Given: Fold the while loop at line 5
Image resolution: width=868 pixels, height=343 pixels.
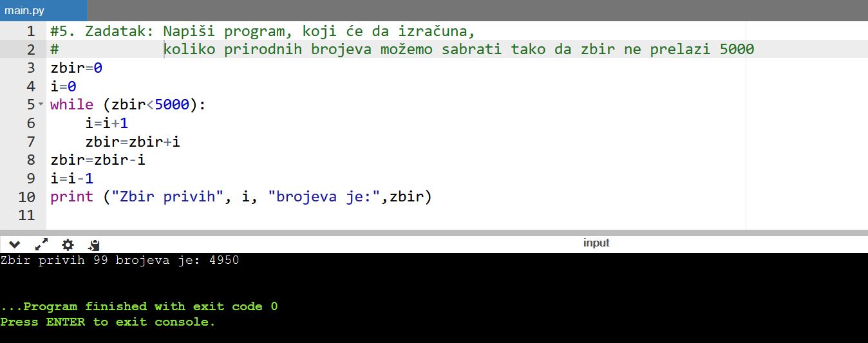Looking at the screenshot, I should point(41,104).
